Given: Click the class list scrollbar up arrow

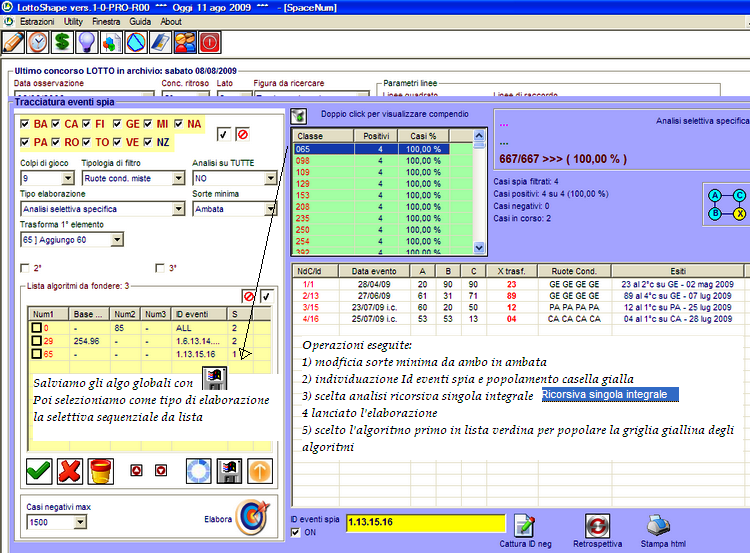Looking at the screenshot, I should [479, 136].
